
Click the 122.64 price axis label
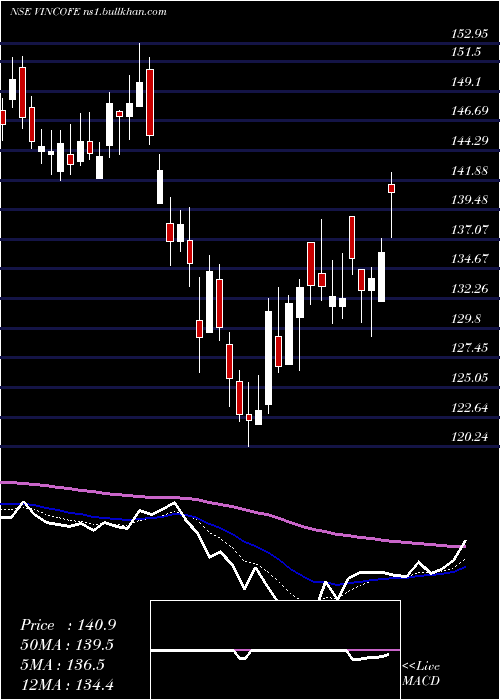(471, 408)
